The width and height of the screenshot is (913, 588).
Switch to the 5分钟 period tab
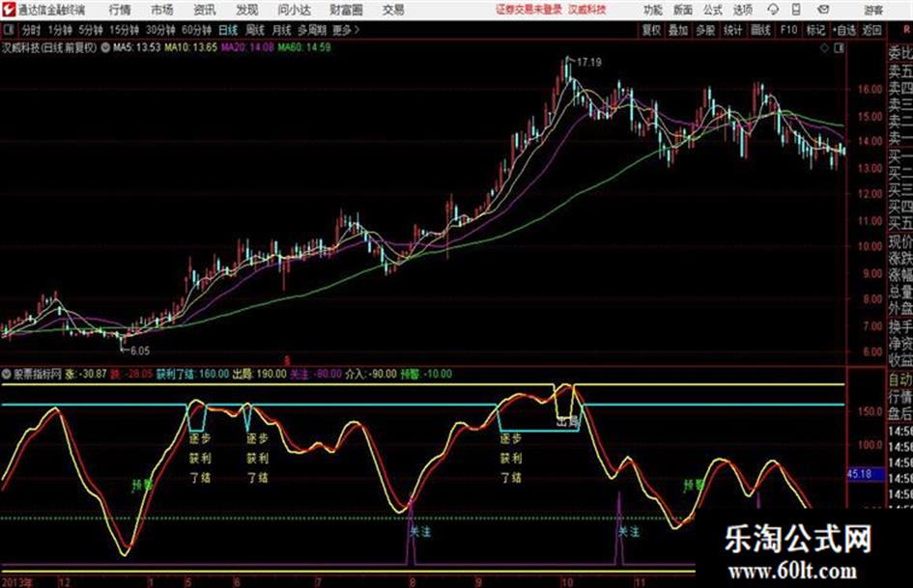[x=90, y=30]
